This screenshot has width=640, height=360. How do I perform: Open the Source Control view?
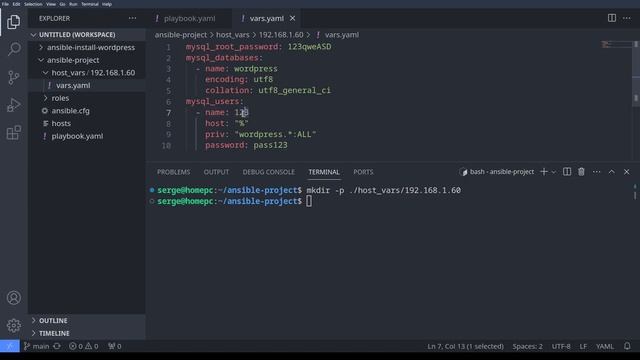(13, 77)
